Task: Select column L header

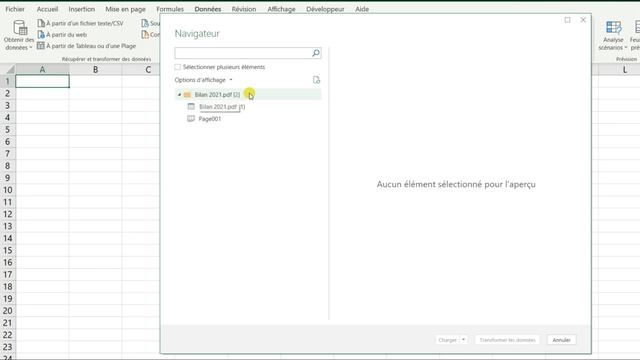Action: [625, 70]
